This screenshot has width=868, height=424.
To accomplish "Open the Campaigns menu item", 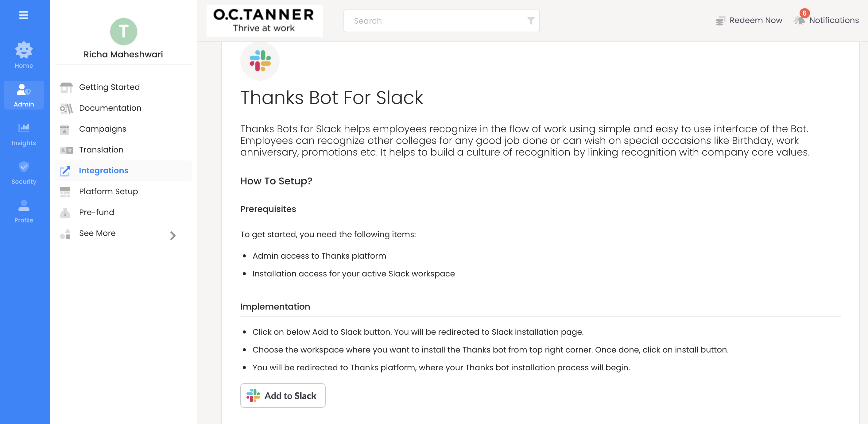I will click(x=103, y=129).
